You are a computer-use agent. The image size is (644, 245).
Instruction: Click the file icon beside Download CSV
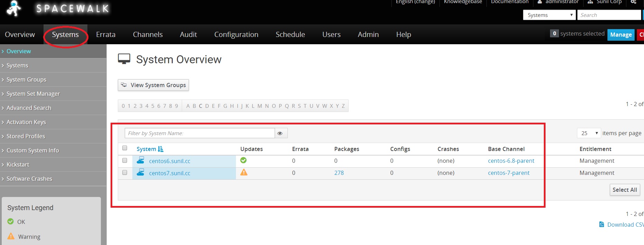[602, 225]
